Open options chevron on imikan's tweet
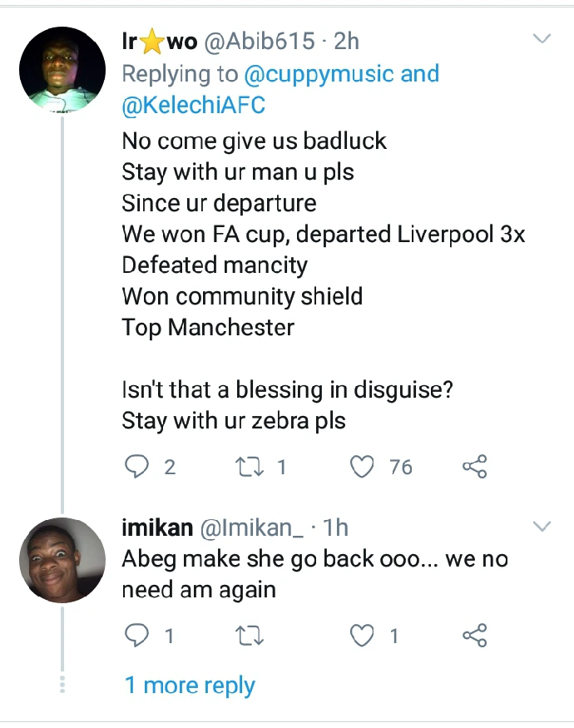The width and height of the screenshot is (574, 728). tap(542, 526)
